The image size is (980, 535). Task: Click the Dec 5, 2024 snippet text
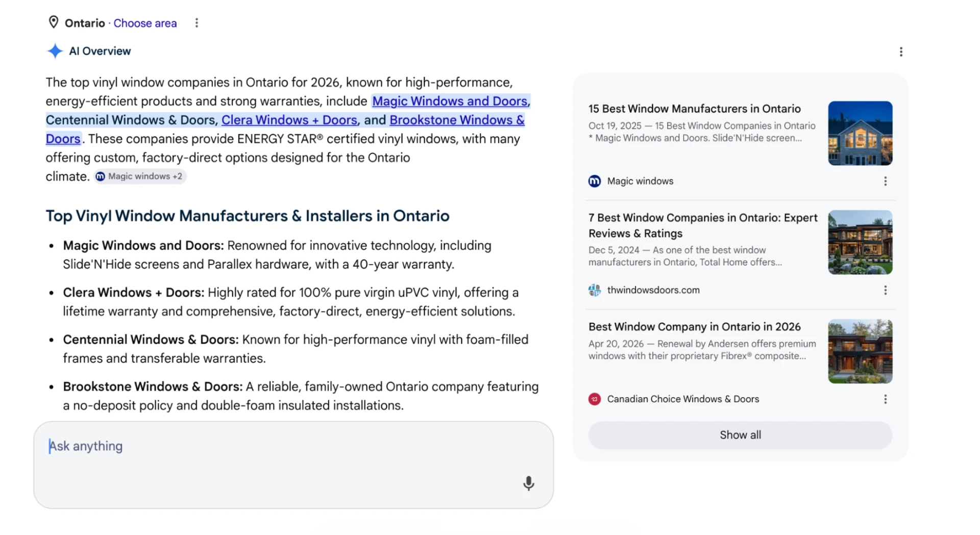pyautogui.click(x=685, y=256)
